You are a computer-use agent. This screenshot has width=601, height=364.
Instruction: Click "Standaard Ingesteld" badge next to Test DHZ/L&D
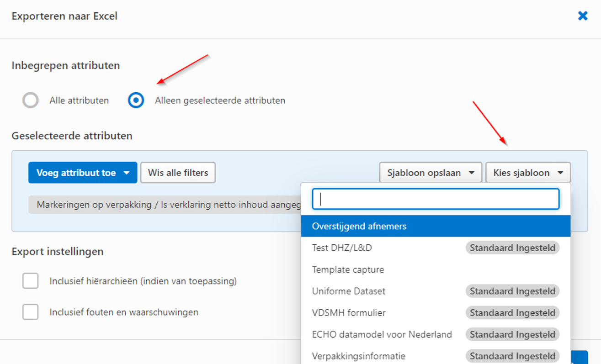(512, 248)
